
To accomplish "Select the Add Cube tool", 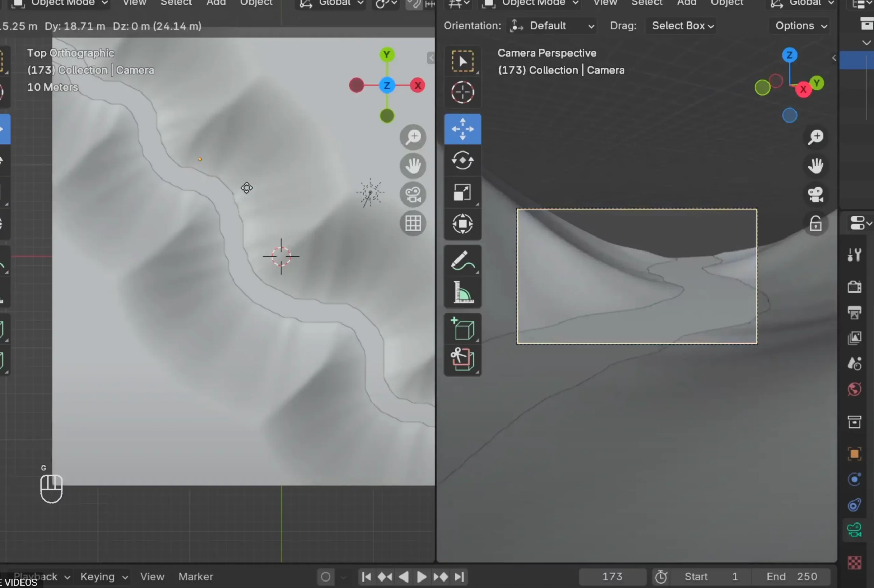I will tap(462, 329).
